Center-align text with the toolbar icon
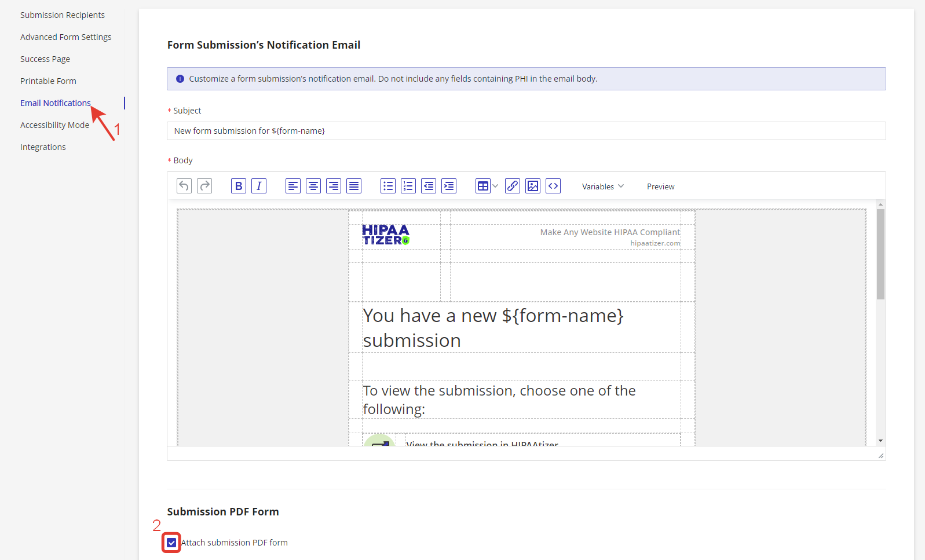Screen dimensions: 925x560 pyautogui.click(x=313, y=186)
